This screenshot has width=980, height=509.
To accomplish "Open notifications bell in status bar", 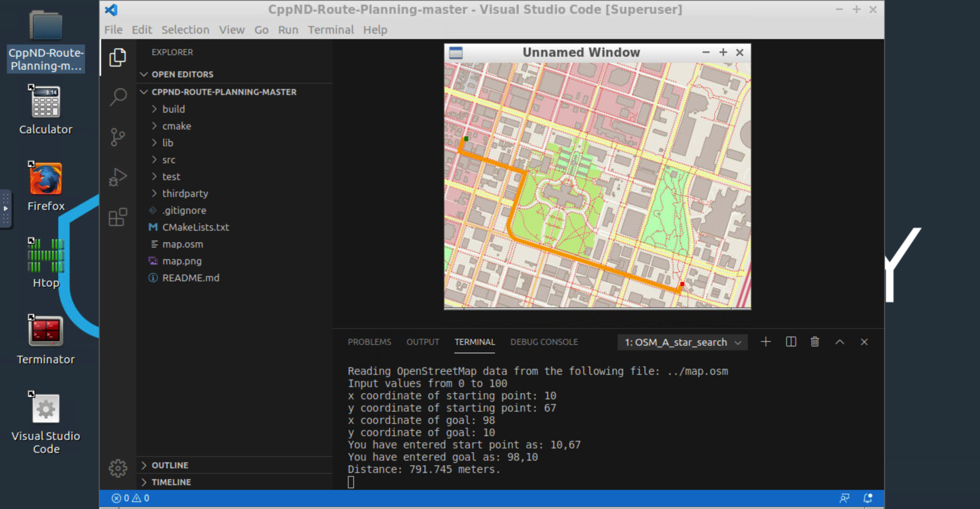I will (x=868, y=498).
